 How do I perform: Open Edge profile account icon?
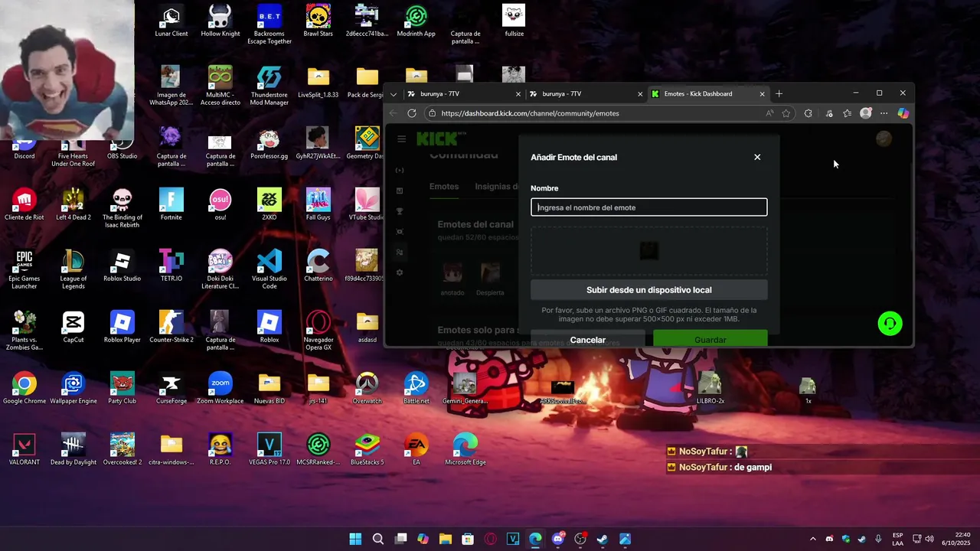(866, 113)
